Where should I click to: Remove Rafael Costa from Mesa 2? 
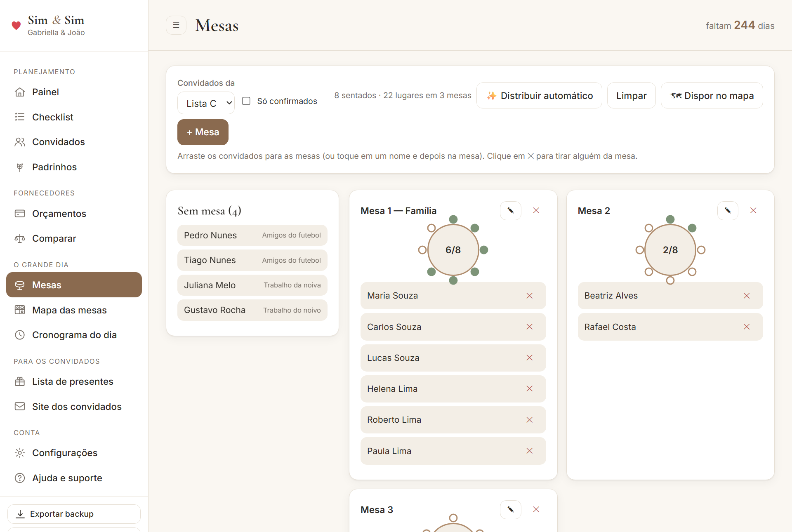747,327
